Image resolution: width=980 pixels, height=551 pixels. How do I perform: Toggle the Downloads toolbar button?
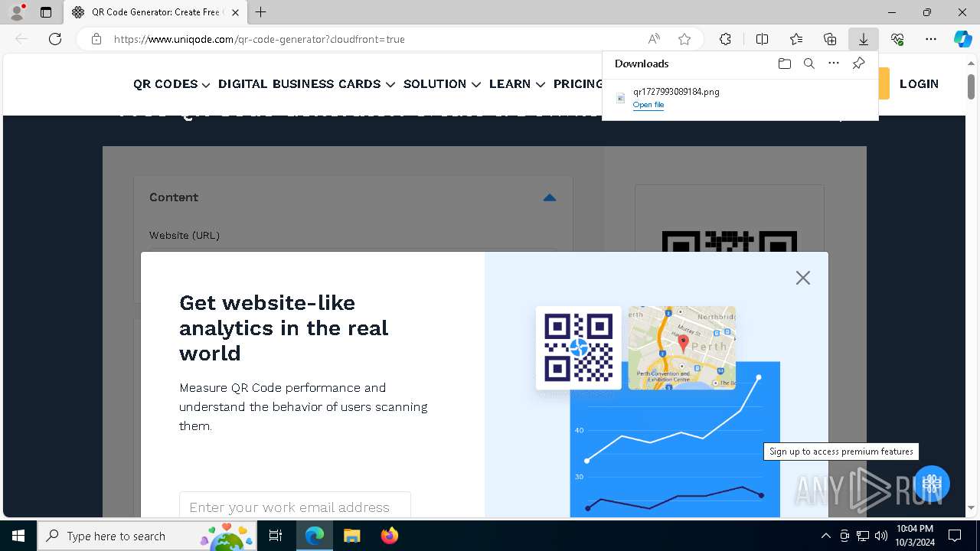(864, 39)
